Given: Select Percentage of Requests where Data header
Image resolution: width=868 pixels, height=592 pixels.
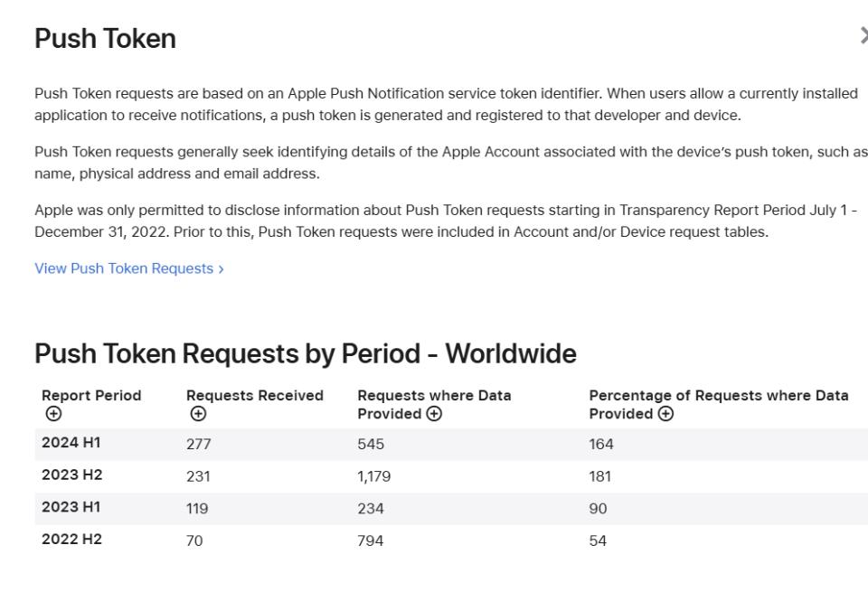Looking at the screenshot, I should point(719,404).
